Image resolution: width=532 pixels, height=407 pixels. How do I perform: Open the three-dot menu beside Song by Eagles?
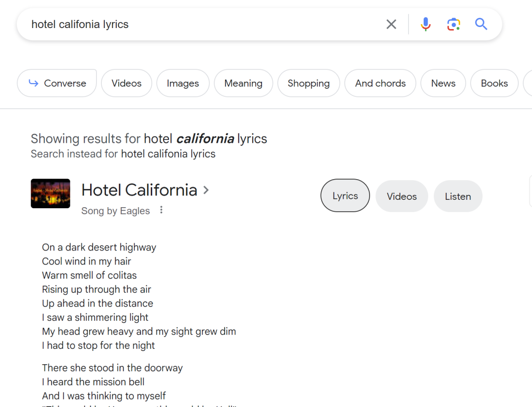[x=161, y=210]
